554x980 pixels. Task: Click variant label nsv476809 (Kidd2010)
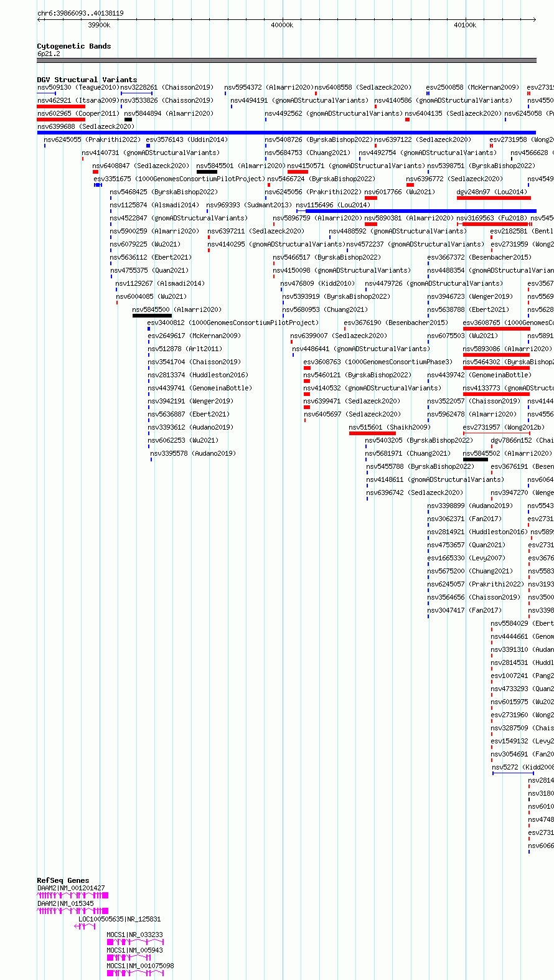[317, 283]
